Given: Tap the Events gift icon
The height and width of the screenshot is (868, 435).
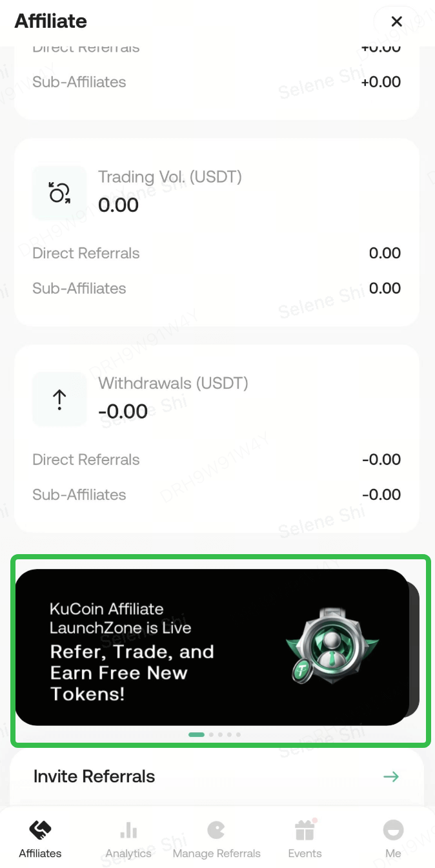Looking at the screenshot, I should [x=305, y=830].
